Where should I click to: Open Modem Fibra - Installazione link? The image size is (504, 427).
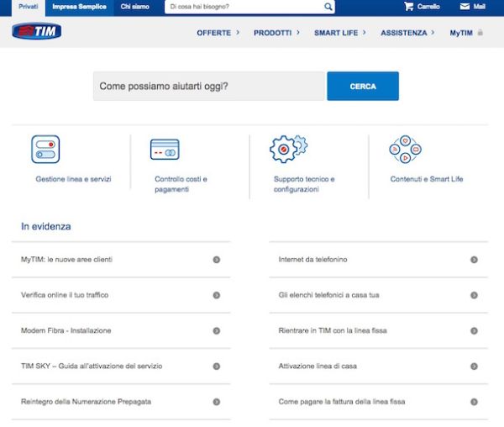point(66,330)
